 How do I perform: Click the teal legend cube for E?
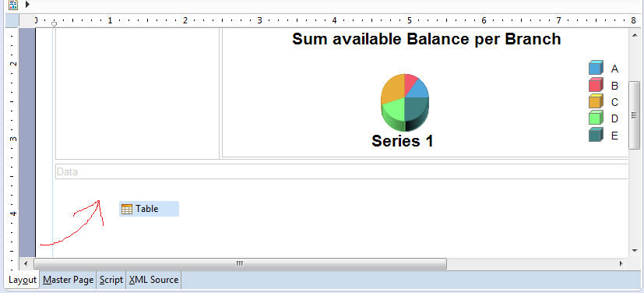point(596,135)
